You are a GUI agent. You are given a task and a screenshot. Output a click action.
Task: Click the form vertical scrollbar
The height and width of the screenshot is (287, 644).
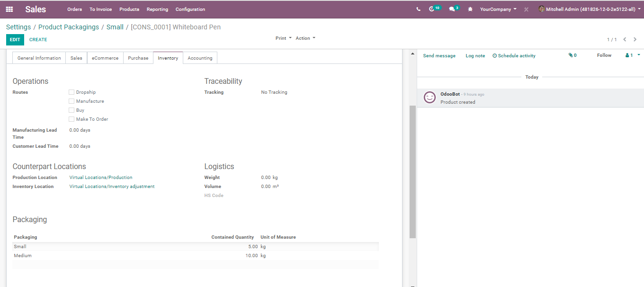coord(412,170)
